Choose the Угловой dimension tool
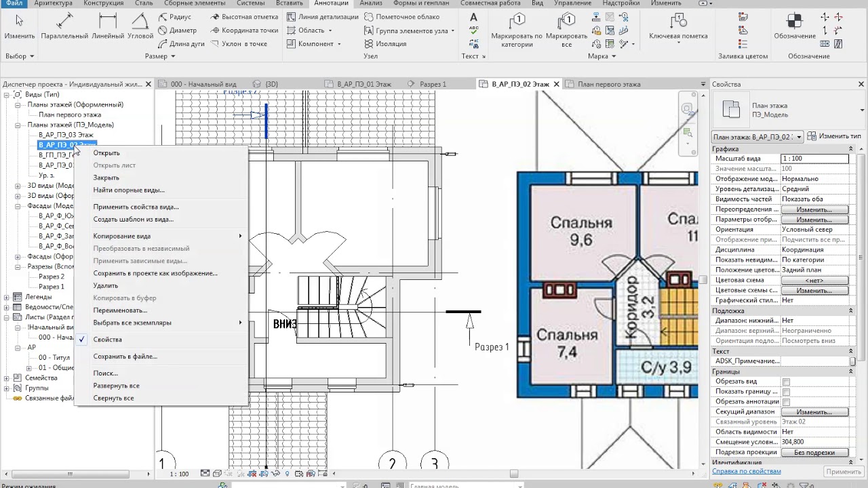This screenshot has width=868, height=488. (140, 26)
